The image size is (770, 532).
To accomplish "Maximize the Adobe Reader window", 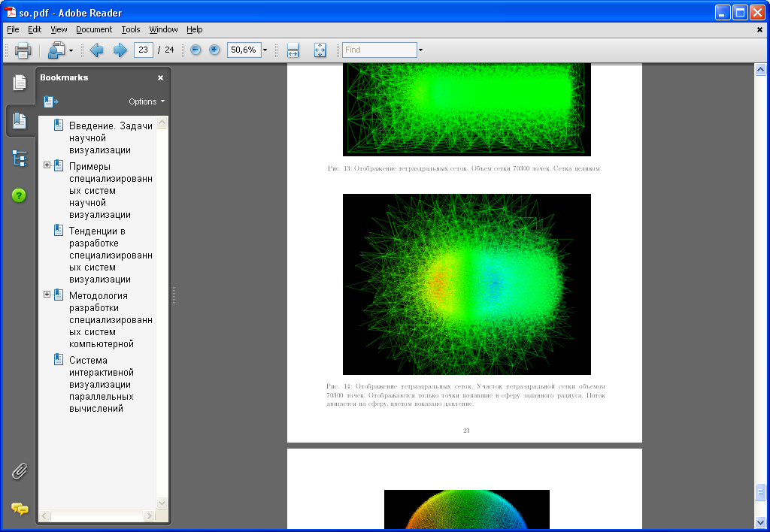I will 740,12.
